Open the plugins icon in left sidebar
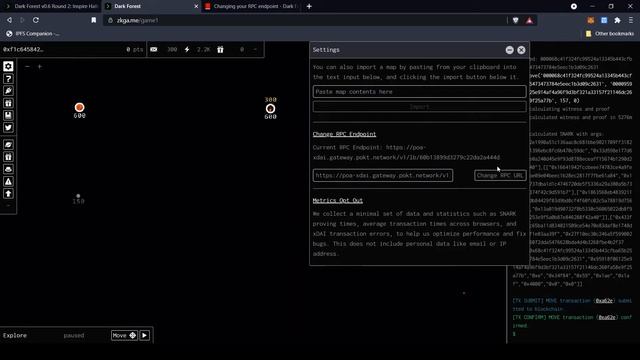This screenshot has height=360, width=640. 8,91
